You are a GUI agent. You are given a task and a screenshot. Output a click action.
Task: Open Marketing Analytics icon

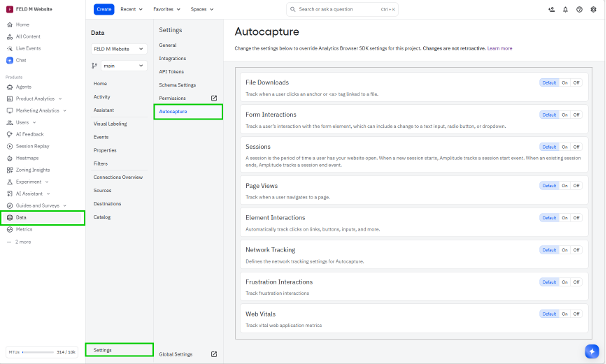tap(10, 111)
